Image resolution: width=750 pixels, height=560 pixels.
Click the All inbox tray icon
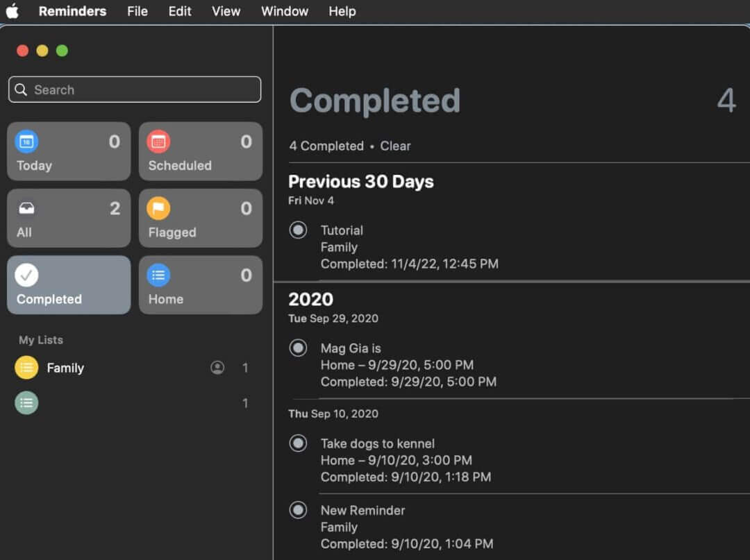coord(26,208)
